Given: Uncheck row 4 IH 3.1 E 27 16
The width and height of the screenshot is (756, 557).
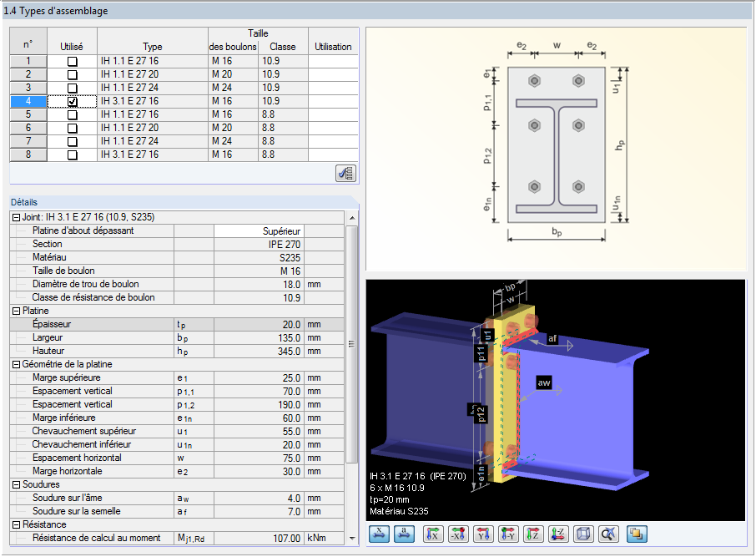Looking at the screenshot, I should tap(73, 101).
